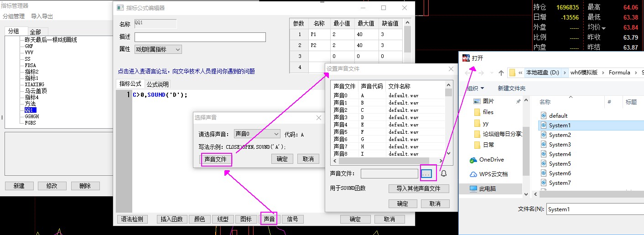644x235 pixels.
Task: Select WPS云文档 cloud icon in sidebar
Action: pyautogui.click(x=473, y=174)
